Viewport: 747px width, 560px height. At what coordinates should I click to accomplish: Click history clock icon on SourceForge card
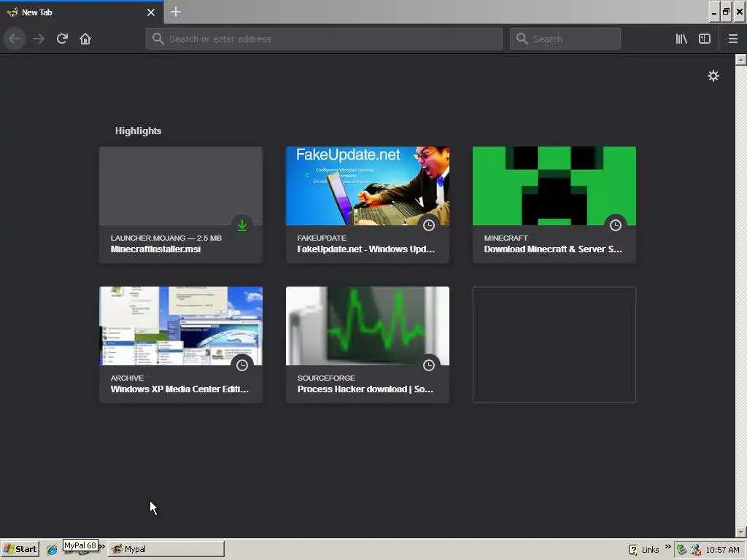pyautogui.click(x=429, y=365)
